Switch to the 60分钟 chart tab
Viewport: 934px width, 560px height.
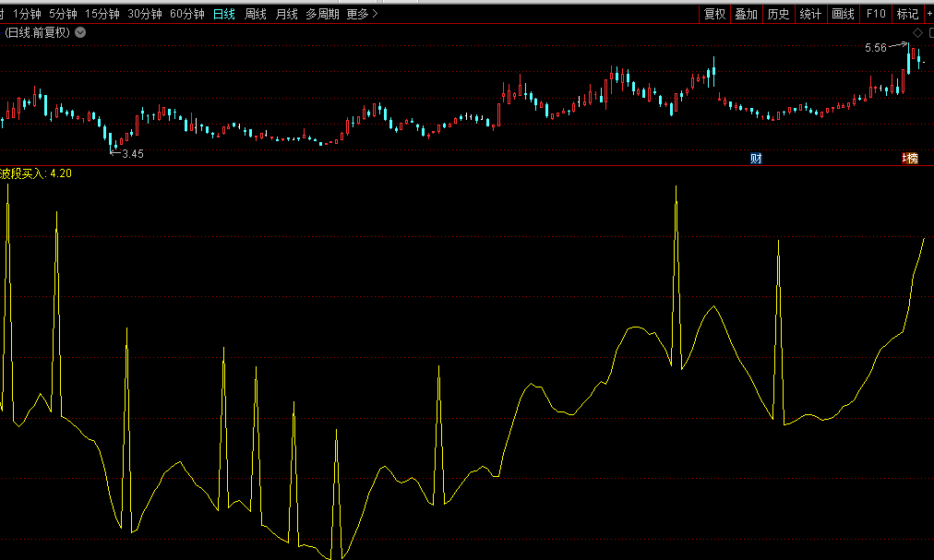point(186,14)
